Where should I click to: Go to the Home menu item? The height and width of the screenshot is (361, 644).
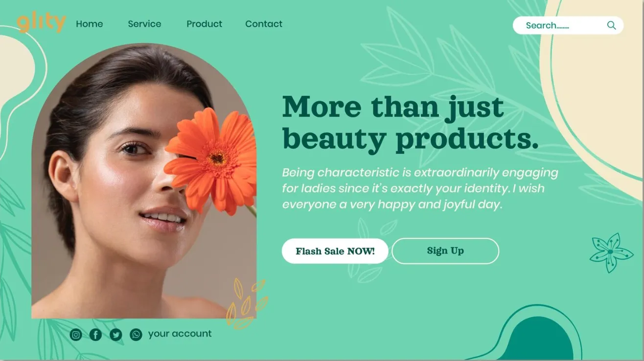tap(90, 24)
